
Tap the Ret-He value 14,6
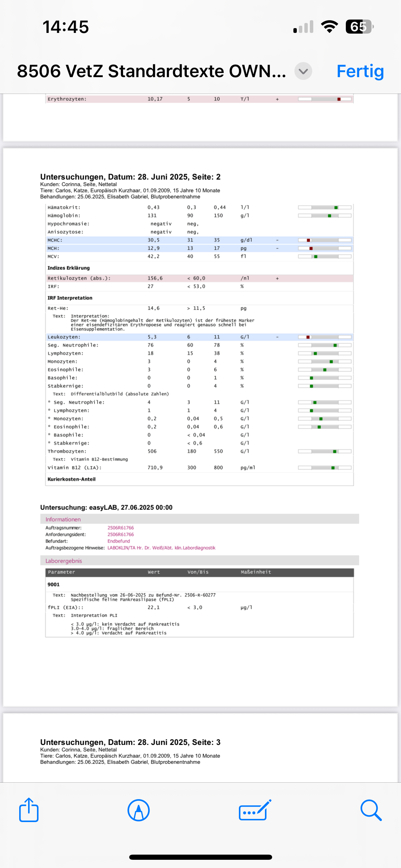[154, 308]
